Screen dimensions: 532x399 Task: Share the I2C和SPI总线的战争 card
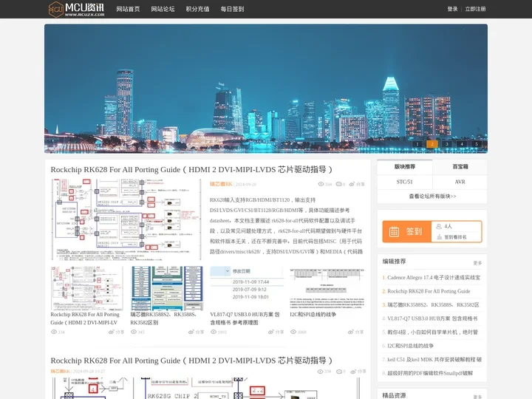tap(355, 332)
